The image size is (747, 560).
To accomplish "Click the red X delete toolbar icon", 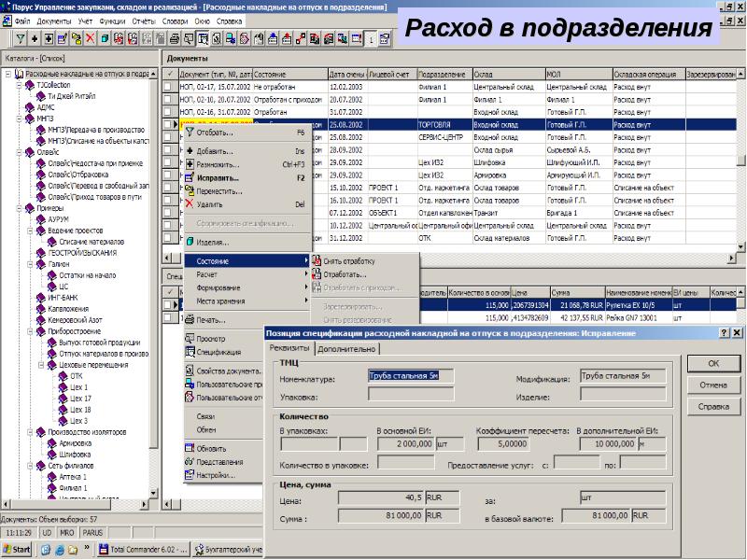I will [90, 38].
